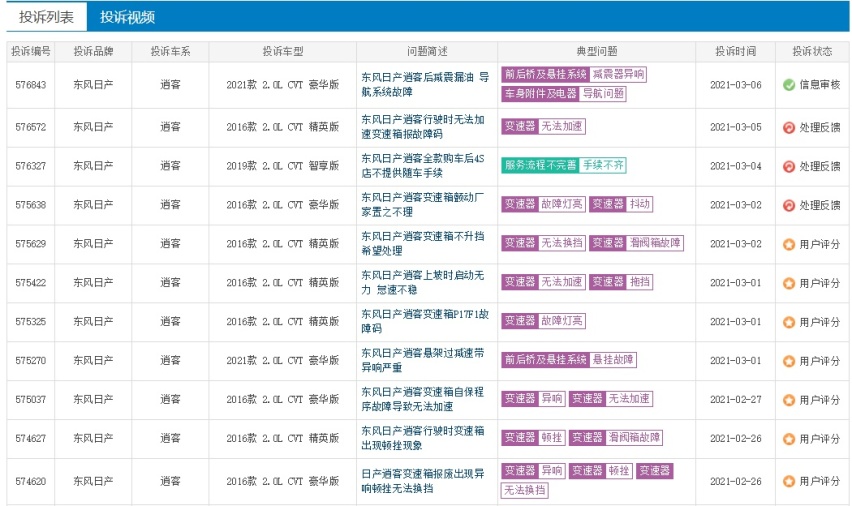Click the 处理反馈 status in row 576572
Image resolution: width=852 pixels, height=506 pixels.
click(819, 127)
